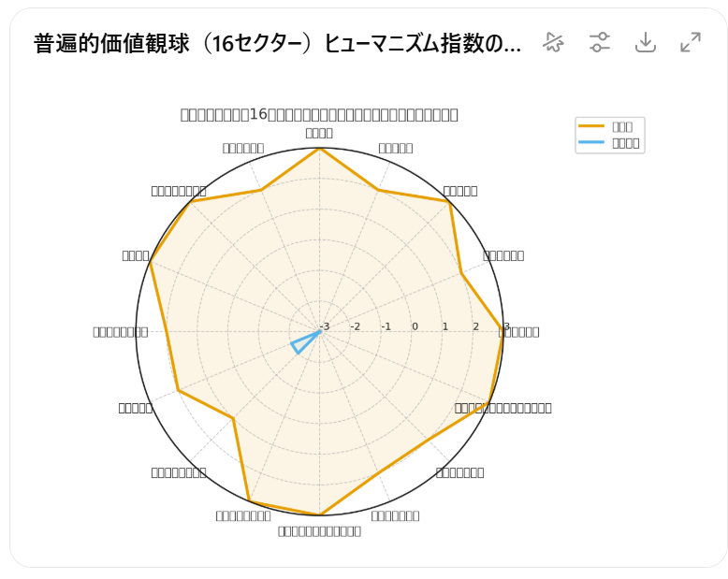This screenshot has width=728, height=579.
Task: Select the small blue triangle data series
Action: 301,343
